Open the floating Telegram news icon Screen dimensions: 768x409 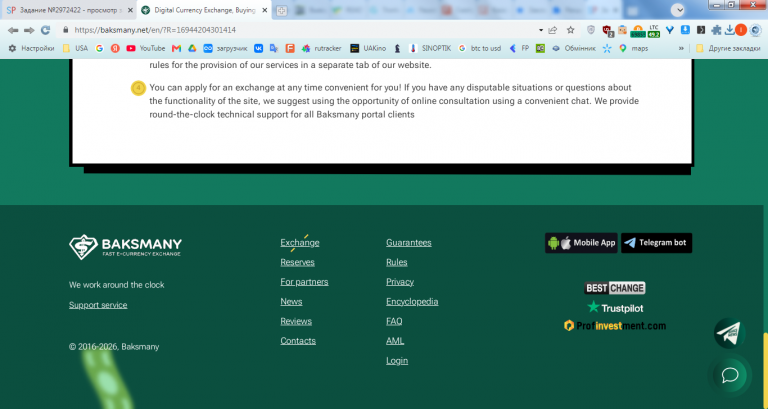click(729, 333)
